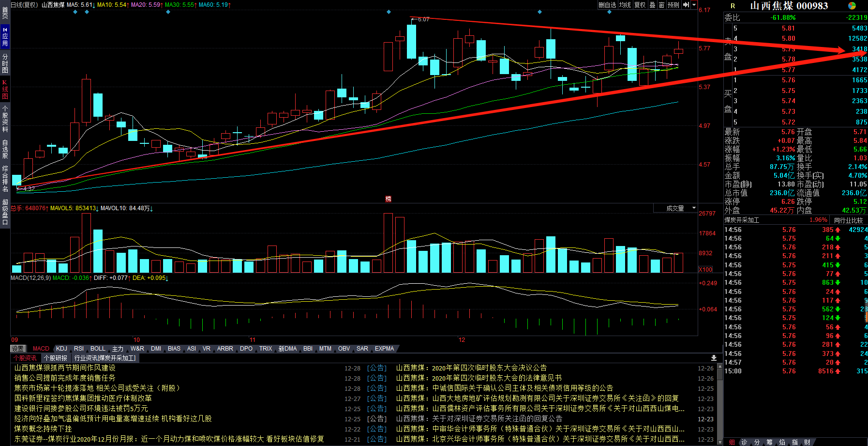This screenshot has width=868, height=446.
Task: Select the 诊 diagnosis tab at bottom right
Action: pos(745,442)
